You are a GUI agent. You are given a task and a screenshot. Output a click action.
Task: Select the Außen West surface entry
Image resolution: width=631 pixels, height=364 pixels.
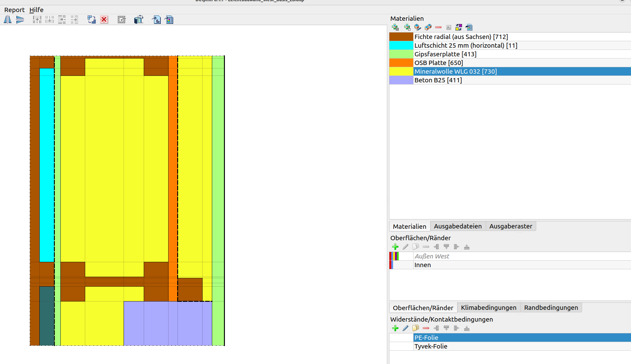510,256
